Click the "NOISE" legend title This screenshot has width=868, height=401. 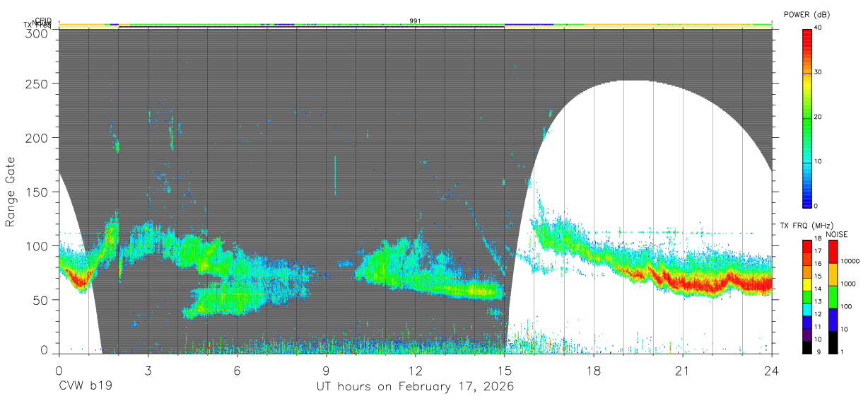pyautogui.click(x=837, y=234)
